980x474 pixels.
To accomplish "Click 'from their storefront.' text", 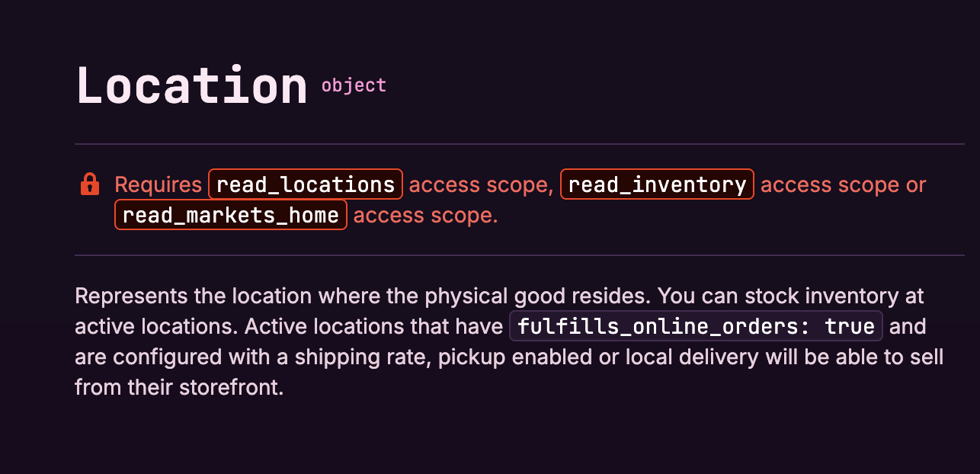I will coord(179,387).
